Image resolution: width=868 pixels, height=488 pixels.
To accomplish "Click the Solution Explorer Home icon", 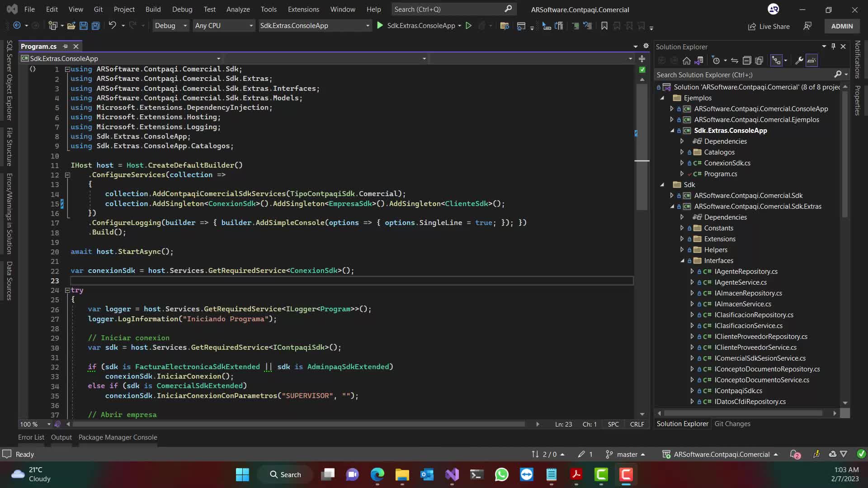I will [x=686, y=61].
